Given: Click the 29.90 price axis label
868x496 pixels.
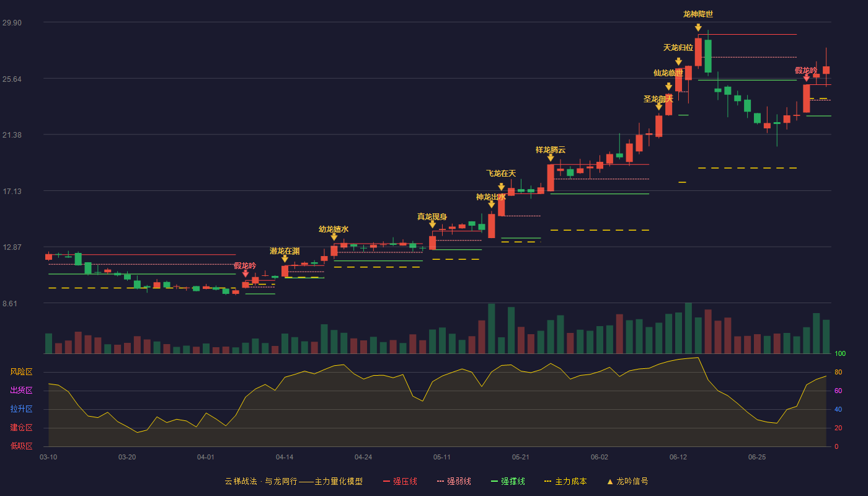Looking at the screenshot, I should pyautogui.click(x=12, y=23).
